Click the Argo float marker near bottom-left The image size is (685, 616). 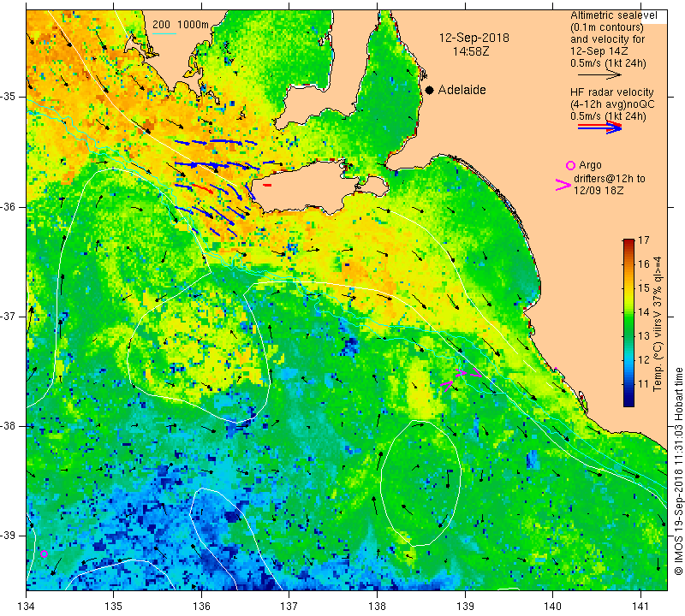tap(44, 554)
